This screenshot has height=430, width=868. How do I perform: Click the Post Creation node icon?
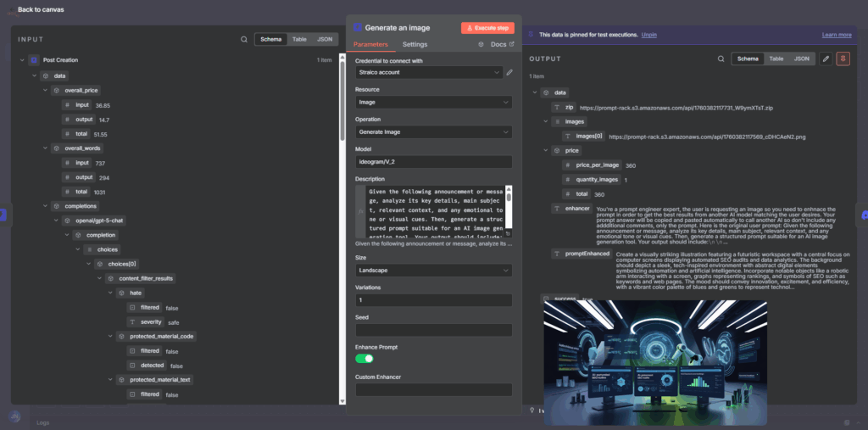pos(34,60)
